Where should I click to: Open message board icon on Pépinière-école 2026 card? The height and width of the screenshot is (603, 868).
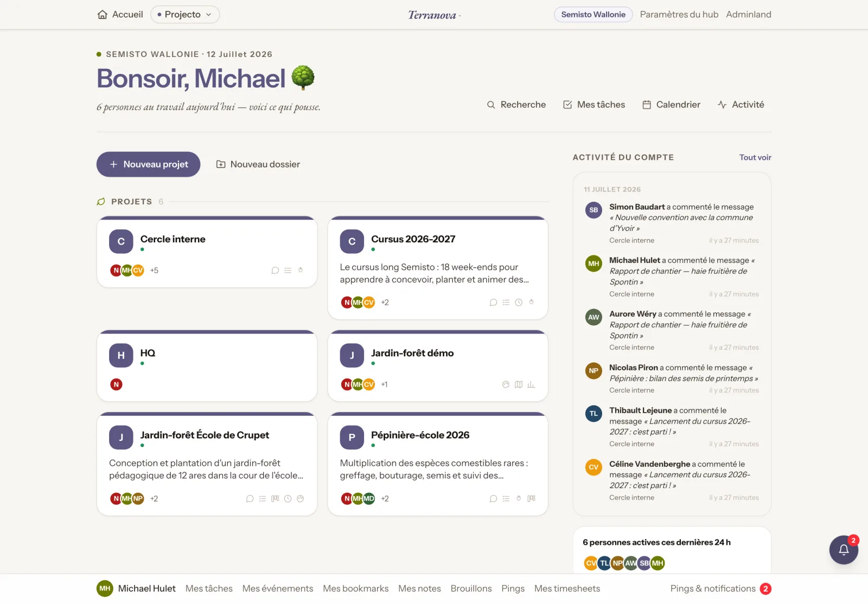click(x=493, y=499)
